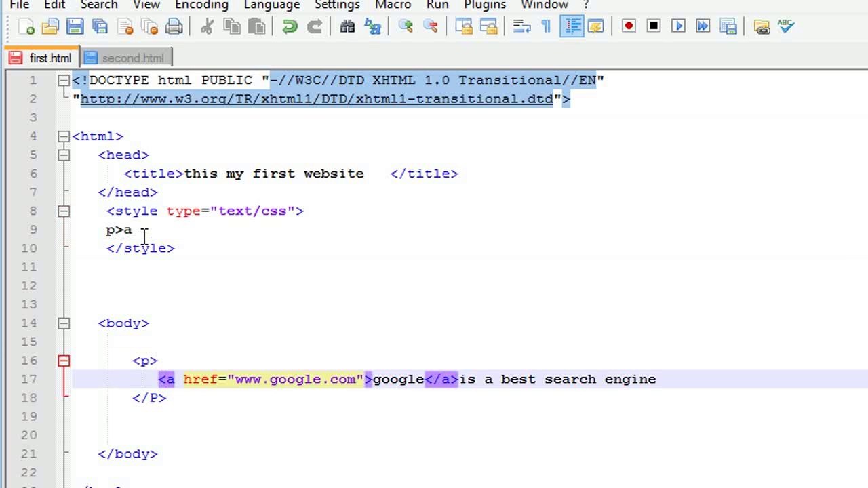This screenshot has width=868, height=488.
Task: Switch to the second.html tab
Action: (125, 58)
